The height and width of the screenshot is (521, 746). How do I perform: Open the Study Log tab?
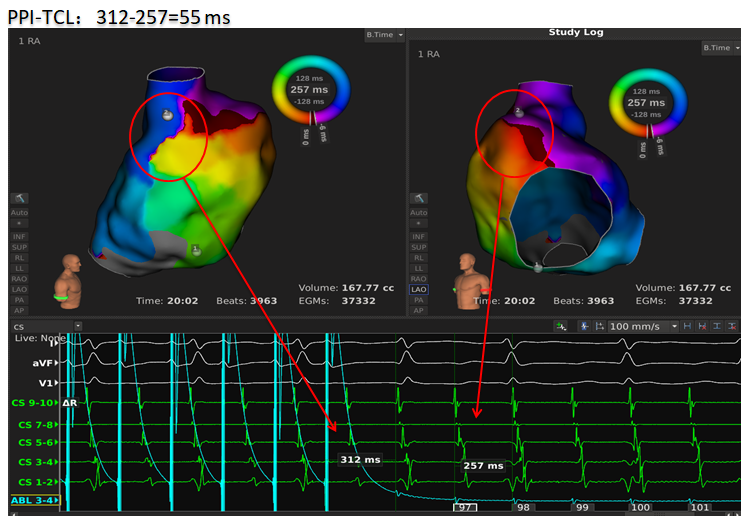tap(574, 33)
